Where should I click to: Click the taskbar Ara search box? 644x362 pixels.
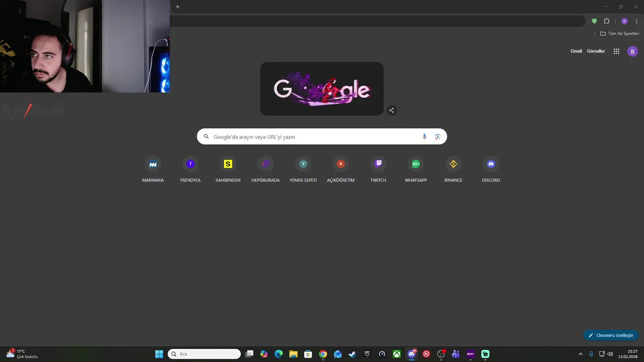[204, 354]
